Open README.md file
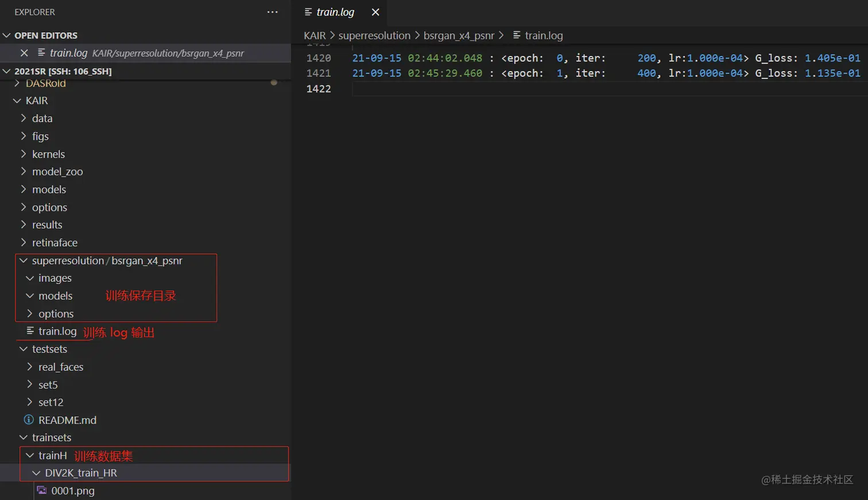This screenshot has height=500, width=868. (67, 420)
